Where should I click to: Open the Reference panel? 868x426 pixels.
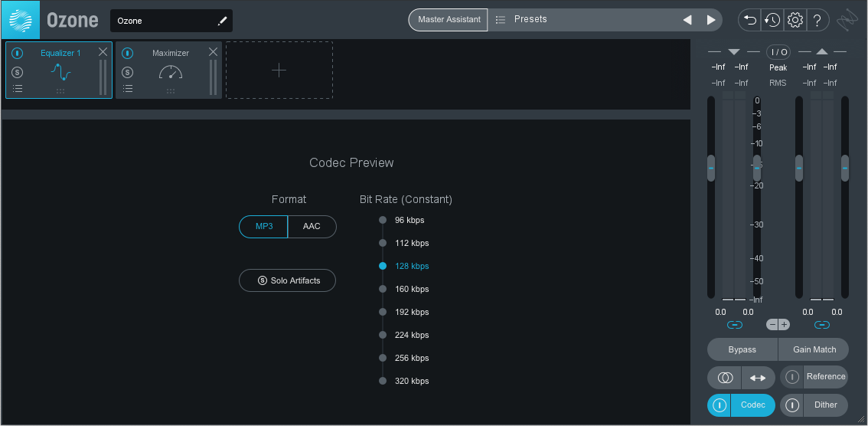[826, 377]
